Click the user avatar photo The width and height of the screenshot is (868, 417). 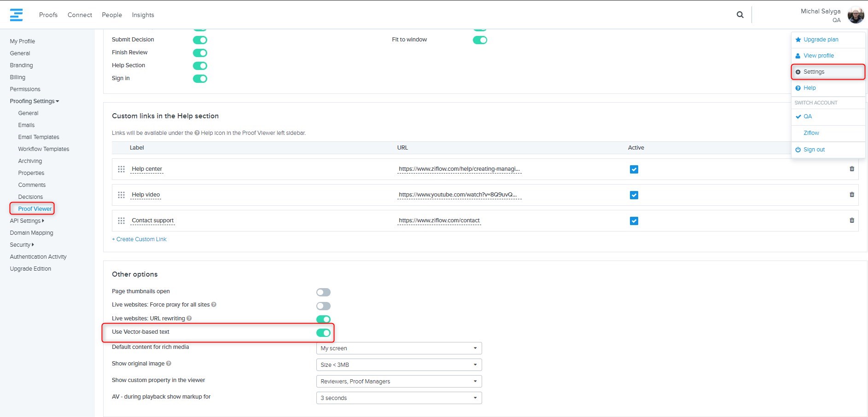pos(856,15)
